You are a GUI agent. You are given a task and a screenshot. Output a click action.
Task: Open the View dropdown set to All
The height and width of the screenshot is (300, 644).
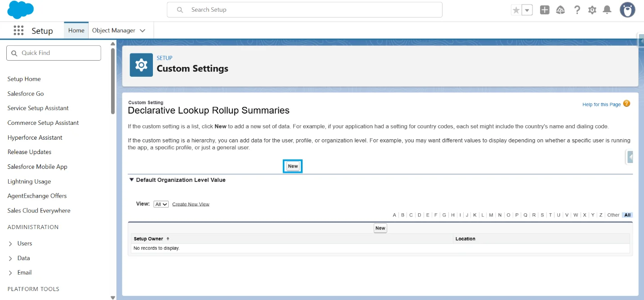(x=161, y=204)
